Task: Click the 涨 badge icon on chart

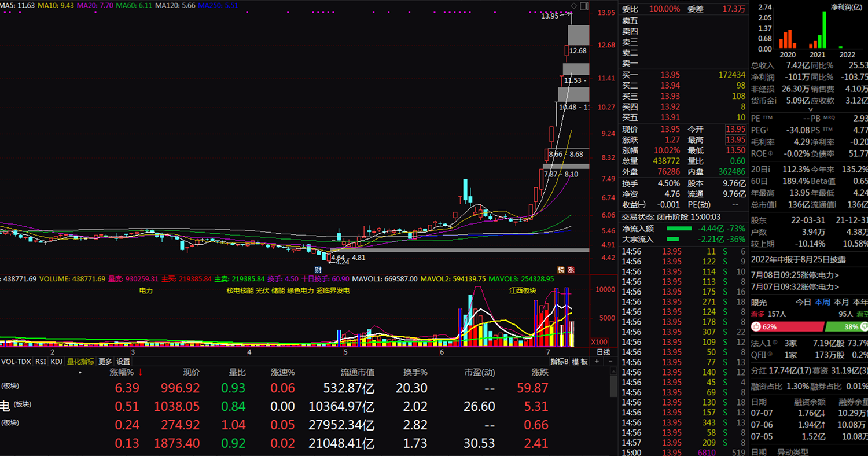Action: coord(571,270)
